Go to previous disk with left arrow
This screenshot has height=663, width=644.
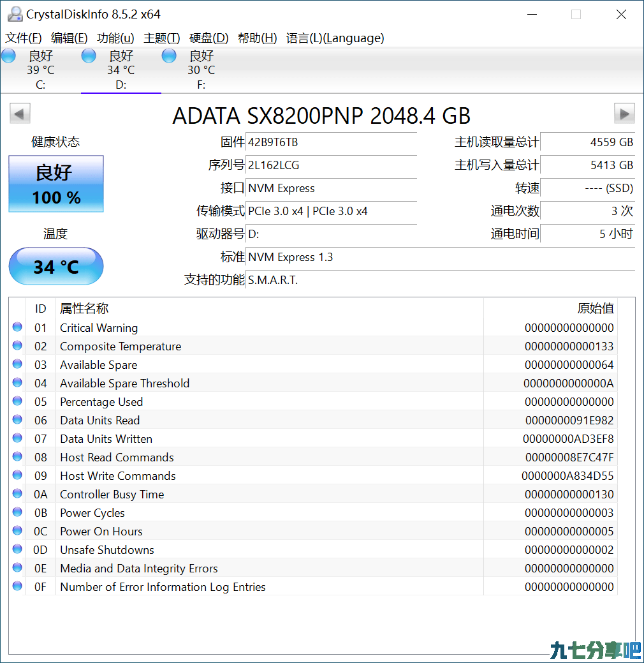coord(20,114)
